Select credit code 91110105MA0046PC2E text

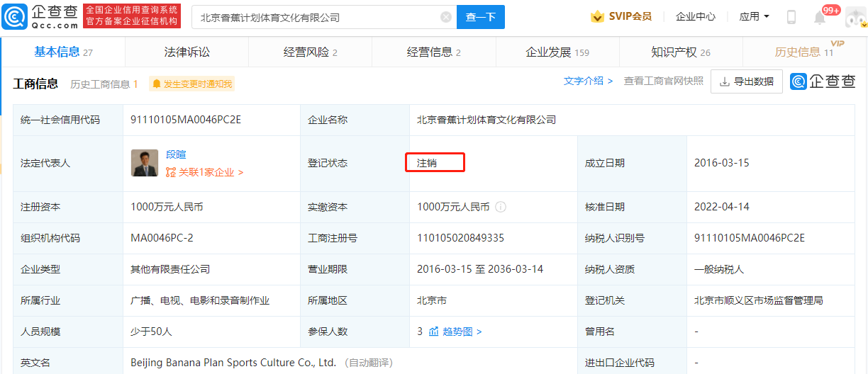point(186,120)
